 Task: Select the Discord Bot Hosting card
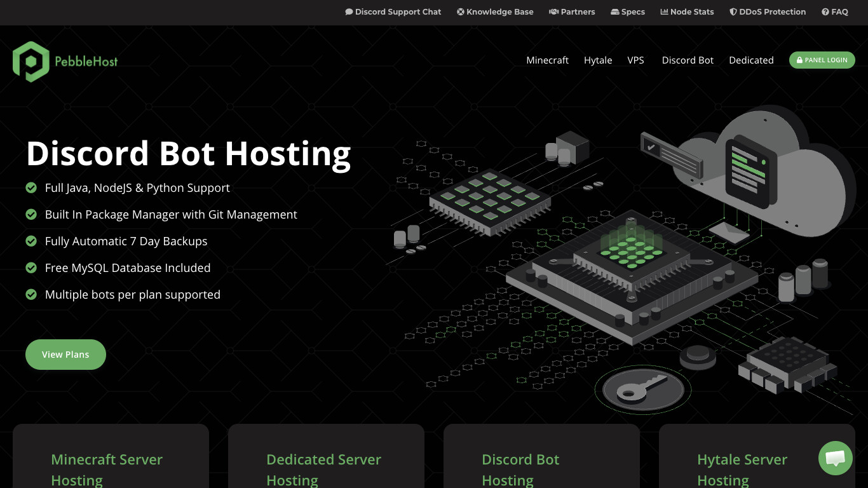coord(541,456)
